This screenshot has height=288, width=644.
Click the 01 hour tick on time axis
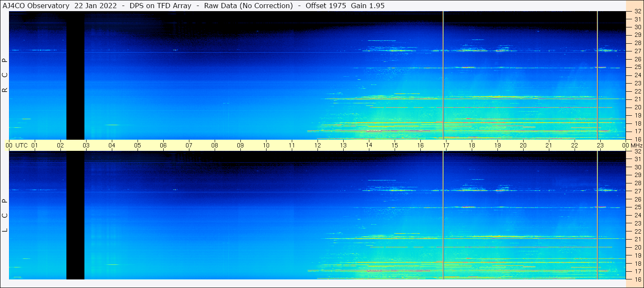click(35, 145)
